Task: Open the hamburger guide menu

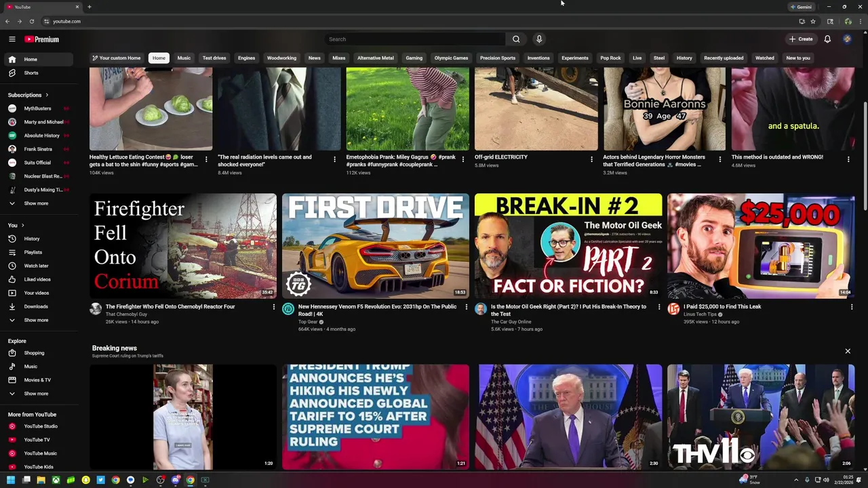Action: pos(12,39)
